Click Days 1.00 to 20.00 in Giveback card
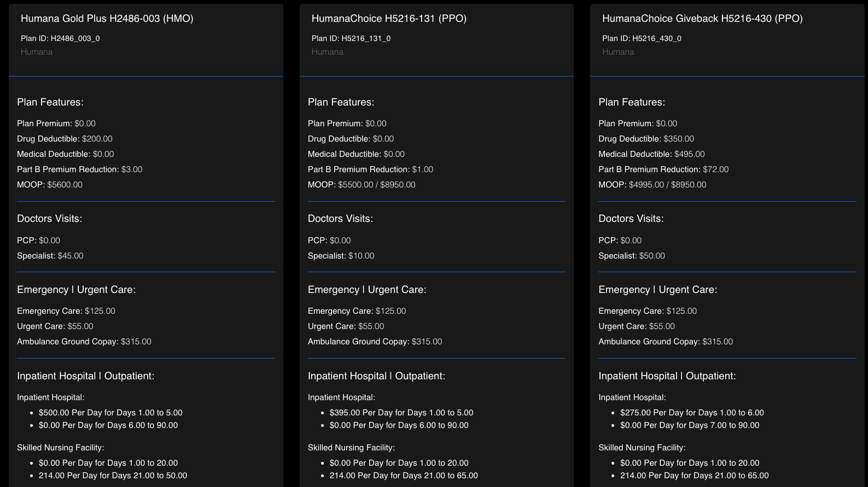 coord(690,463)
